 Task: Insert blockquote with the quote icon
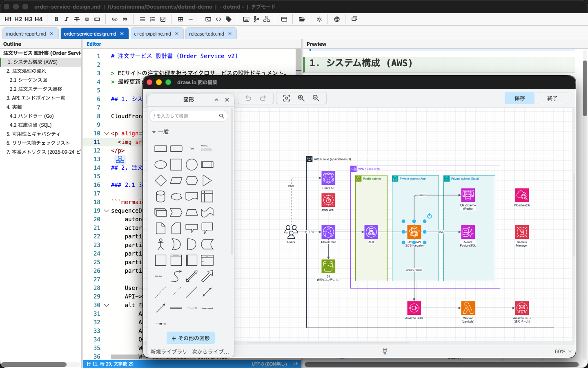click(x=125, y=19)
